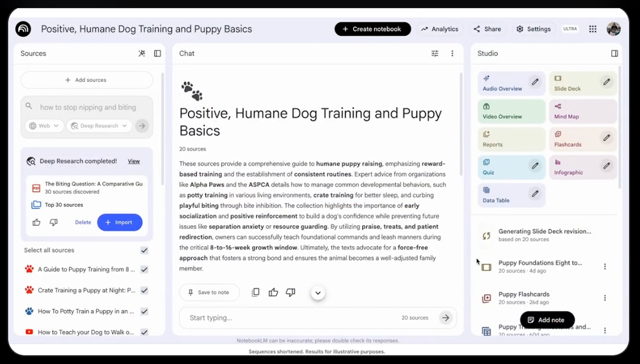Focus the source search input field
640x364 pixels.
(x=88, y=107)
